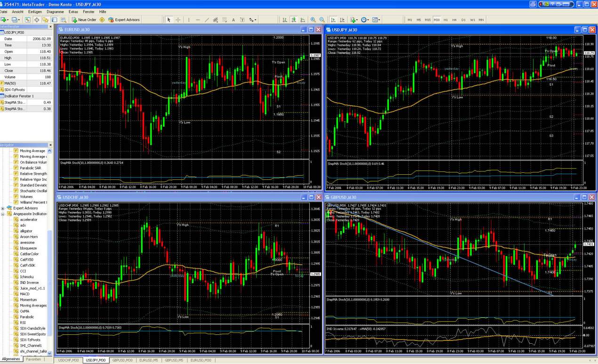
Task: Click the Neue Order button
Action: coord(84,20)
